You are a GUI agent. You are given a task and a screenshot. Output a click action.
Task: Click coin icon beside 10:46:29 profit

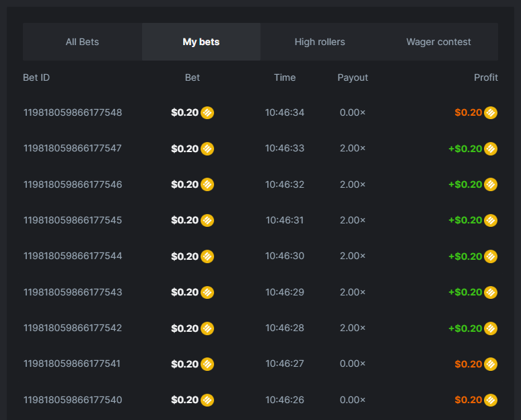491,292
